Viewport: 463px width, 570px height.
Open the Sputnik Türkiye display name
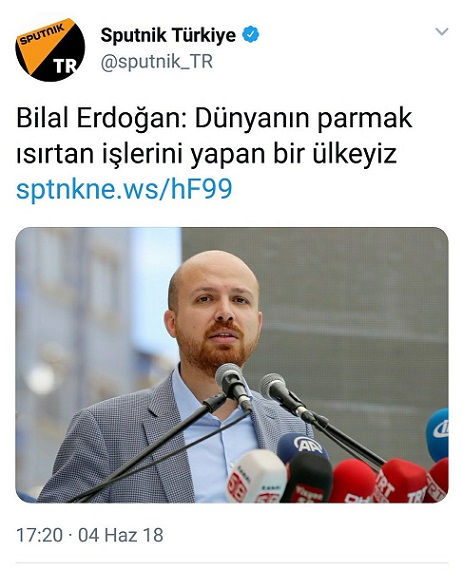168,35
